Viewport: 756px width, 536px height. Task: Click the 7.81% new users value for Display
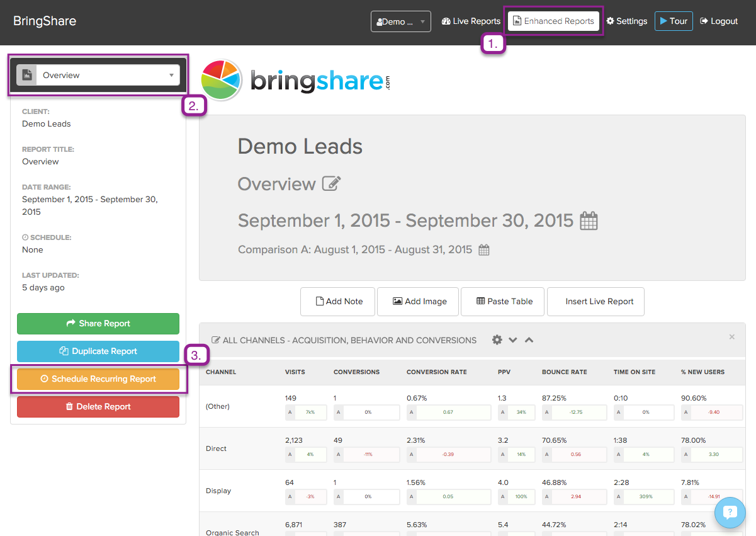[x=691, y=482]
